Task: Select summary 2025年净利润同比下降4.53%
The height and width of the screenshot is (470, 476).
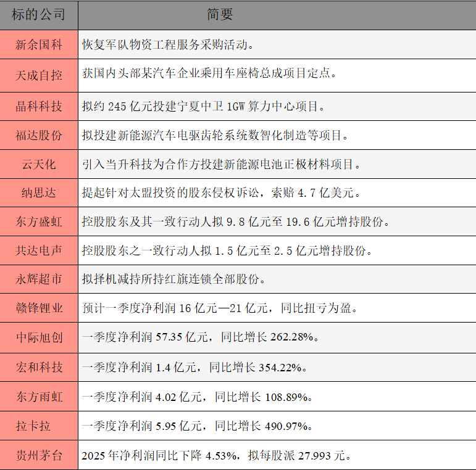Action: (x=277, y=455)
